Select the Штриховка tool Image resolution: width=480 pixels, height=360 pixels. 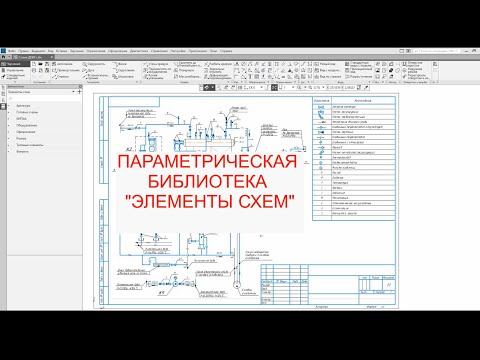[x=123, y=77]
